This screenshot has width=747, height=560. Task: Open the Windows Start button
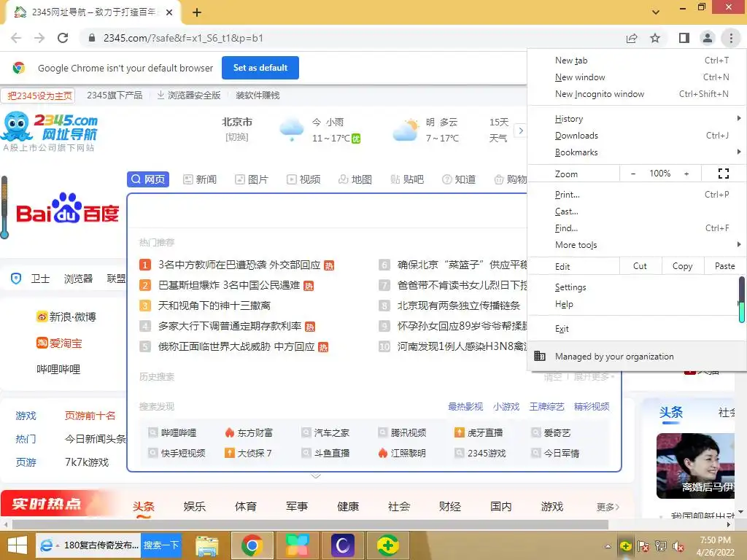18,545
